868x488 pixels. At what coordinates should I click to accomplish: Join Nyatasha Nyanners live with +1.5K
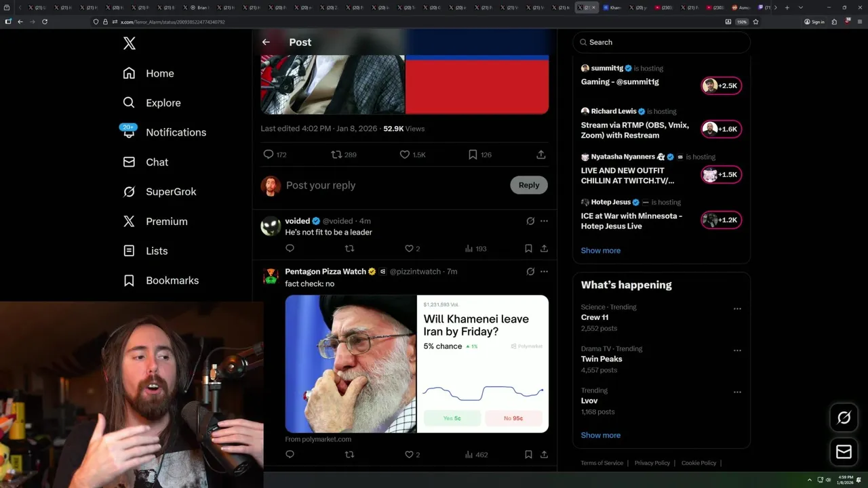point(722,175)
